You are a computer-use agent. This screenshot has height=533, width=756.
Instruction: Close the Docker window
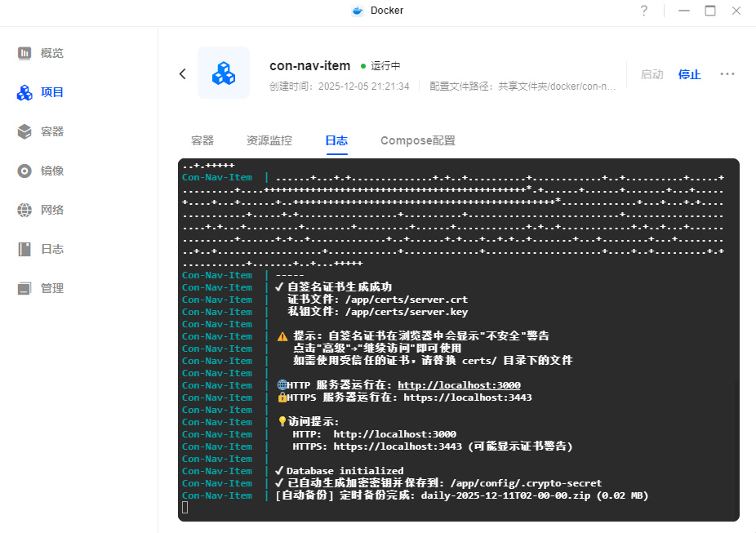[x=736, y=11]
